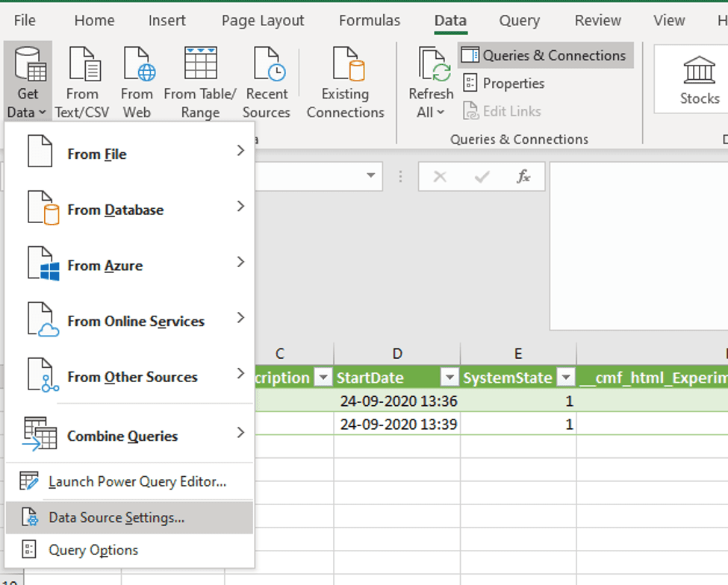The image size is (728, 585).
Task: Open the Page Layout tab
Action: point(263,21)
